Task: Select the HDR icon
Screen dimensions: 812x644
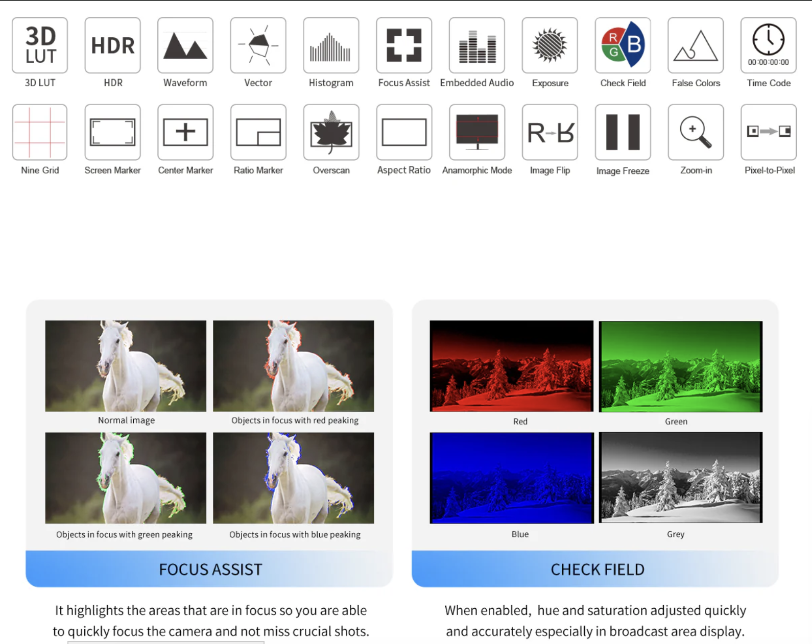Action: pos(113,45)
